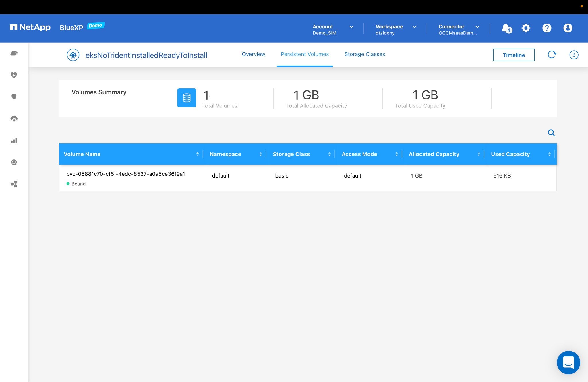Select the pvc-05881c70 volume row

tap(125, 174)
